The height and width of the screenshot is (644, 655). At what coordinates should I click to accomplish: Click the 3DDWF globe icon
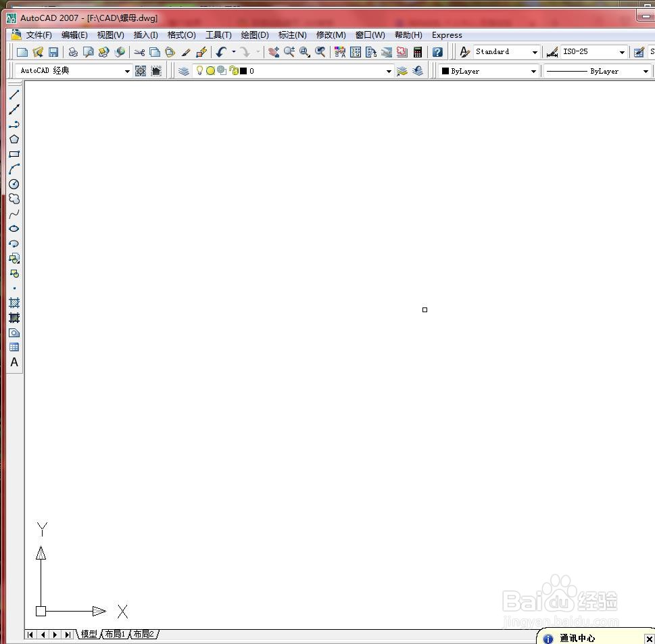tap(120, 52)
